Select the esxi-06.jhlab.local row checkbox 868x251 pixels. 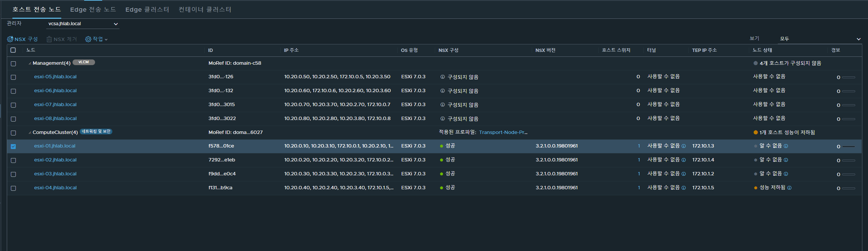click(13, 91)
